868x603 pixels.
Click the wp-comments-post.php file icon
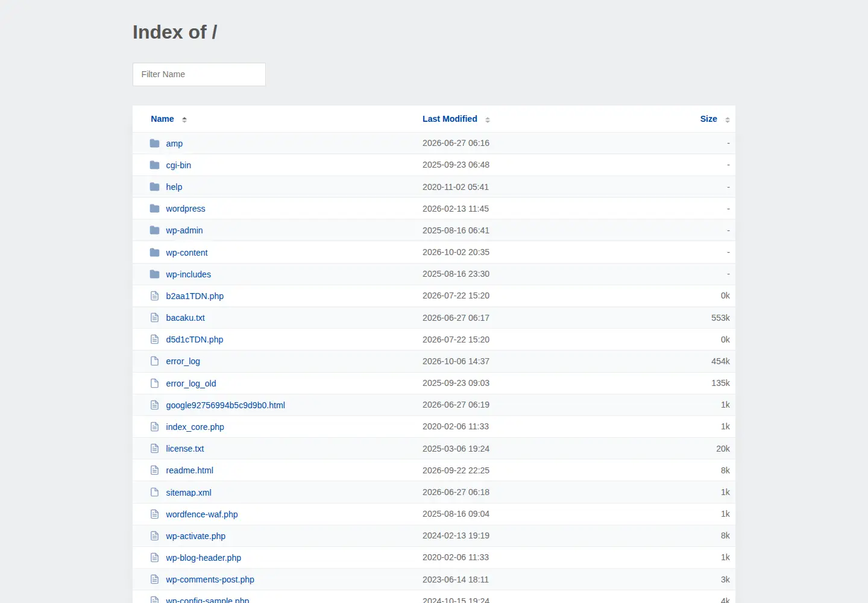click(155, 579)
